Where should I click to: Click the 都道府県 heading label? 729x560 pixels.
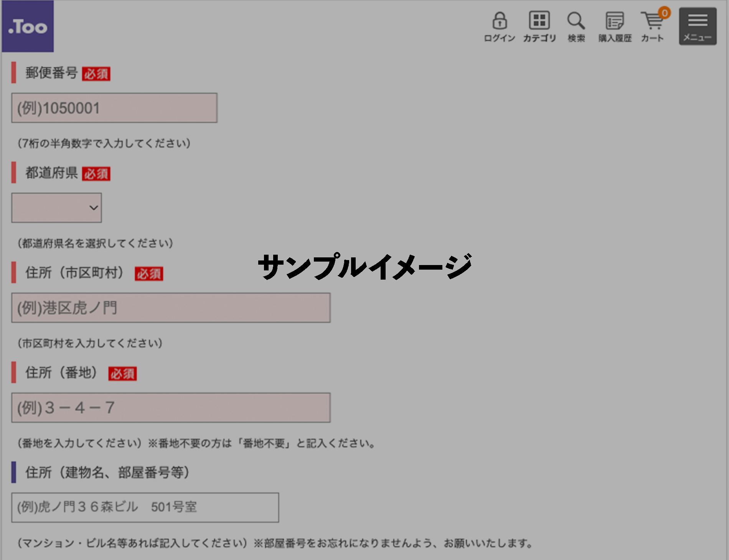pos(51,173)
